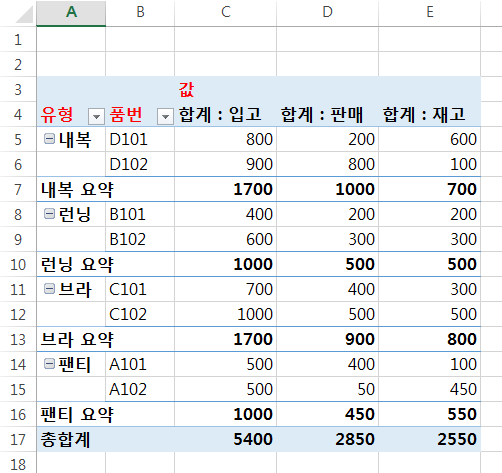Screen dimensions: 502x473
Task: Click A102 재고 value 450 in row 15
Action: (463, 389)
